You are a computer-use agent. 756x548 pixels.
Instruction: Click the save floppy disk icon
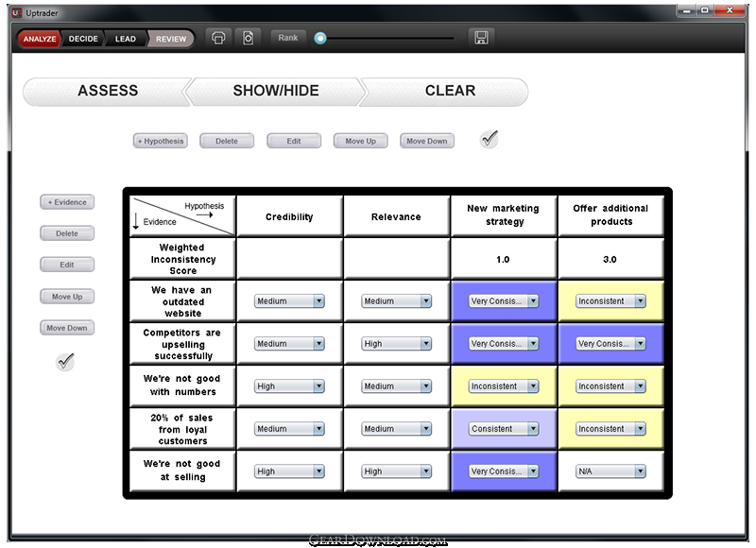tap(481, 38)
